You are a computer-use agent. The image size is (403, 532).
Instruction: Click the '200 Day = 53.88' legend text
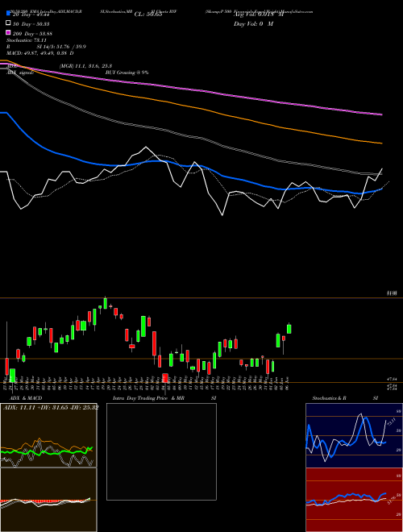(32, 33)
